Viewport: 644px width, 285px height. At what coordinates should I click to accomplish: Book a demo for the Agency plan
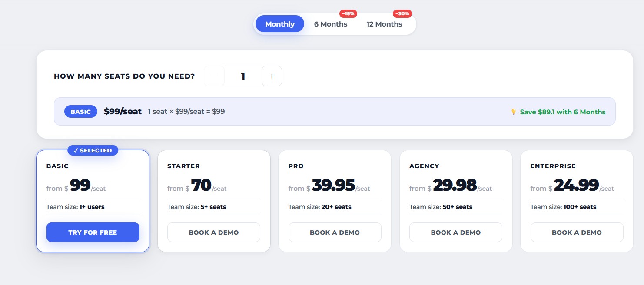coord(455,232)
